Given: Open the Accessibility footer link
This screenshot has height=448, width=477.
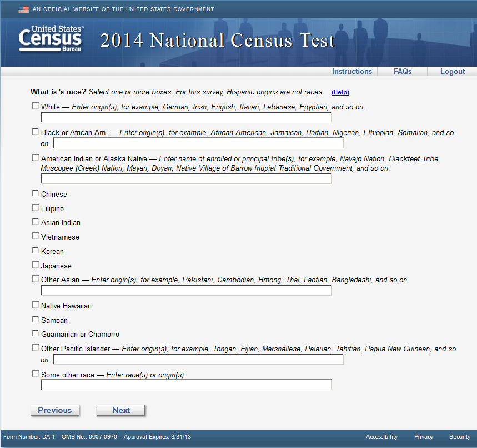Looking at the screenshot, I should click(x=381, y=437).
